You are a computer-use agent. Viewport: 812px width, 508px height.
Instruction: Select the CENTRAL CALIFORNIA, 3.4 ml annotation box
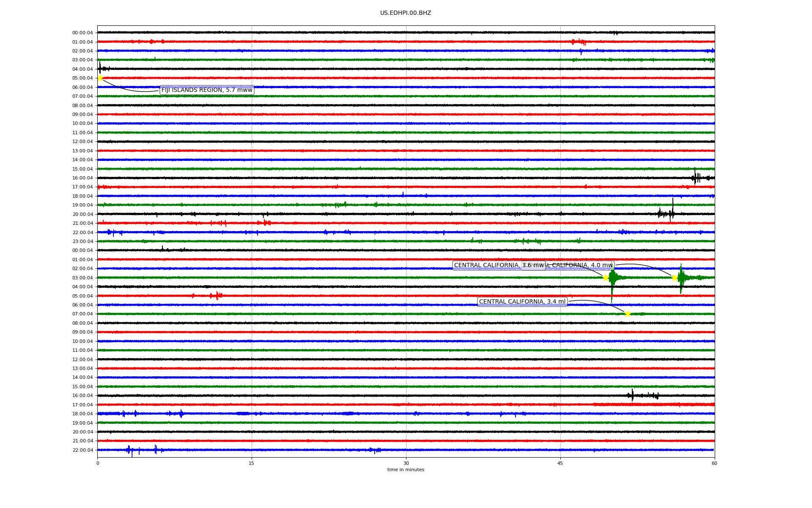pyautogui.click(x=522, y=302)
